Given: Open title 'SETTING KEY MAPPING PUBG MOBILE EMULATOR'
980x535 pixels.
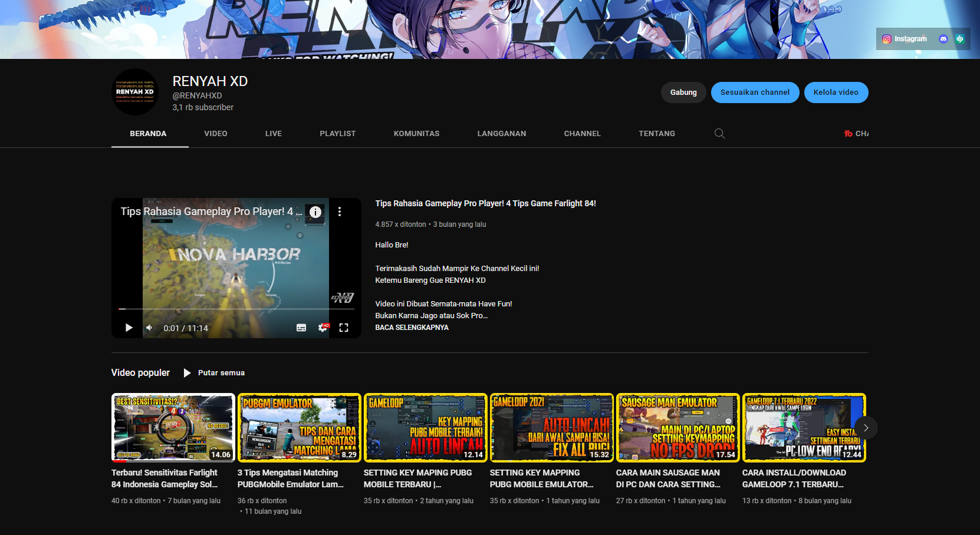Looking at the screenshot, I should pyautogui.click(x=541, y=478).
